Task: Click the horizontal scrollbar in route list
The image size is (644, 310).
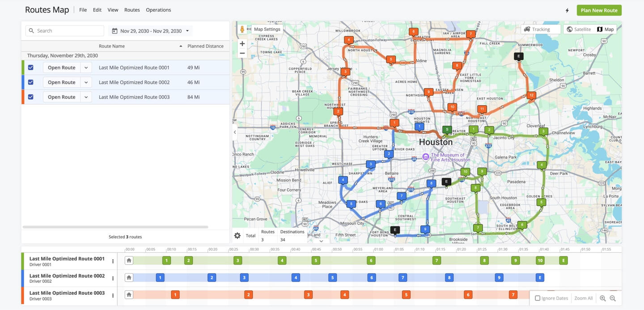Action: pyautogui.click(x=115, y=227)
